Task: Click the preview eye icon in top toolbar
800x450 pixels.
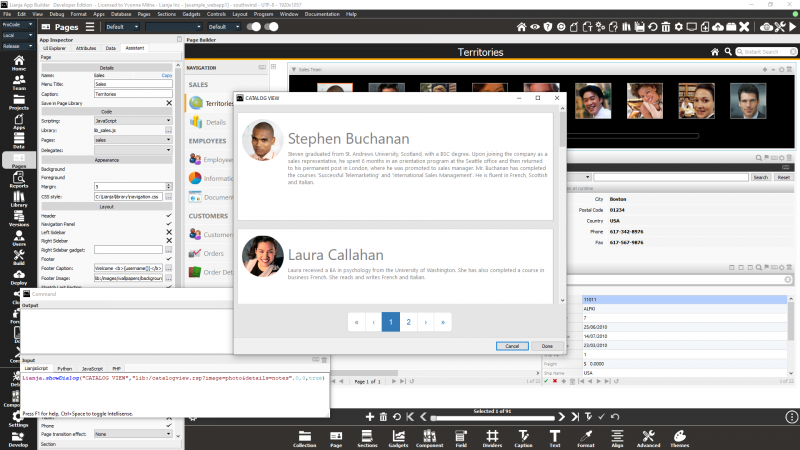Action: tap(534, 27)
